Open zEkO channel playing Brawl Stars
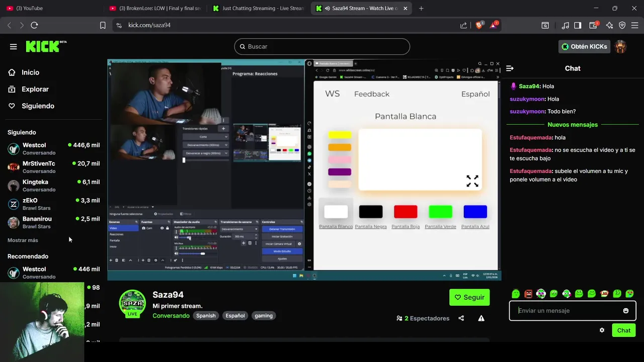This screenshot has width=644, height=362. pyautogui.click(x=53, y=204)
